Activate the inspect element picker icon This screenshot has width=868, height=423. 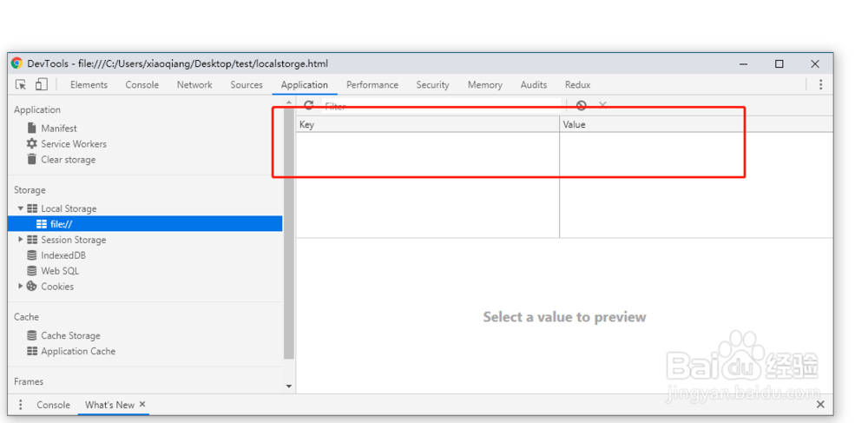[21, 85]
